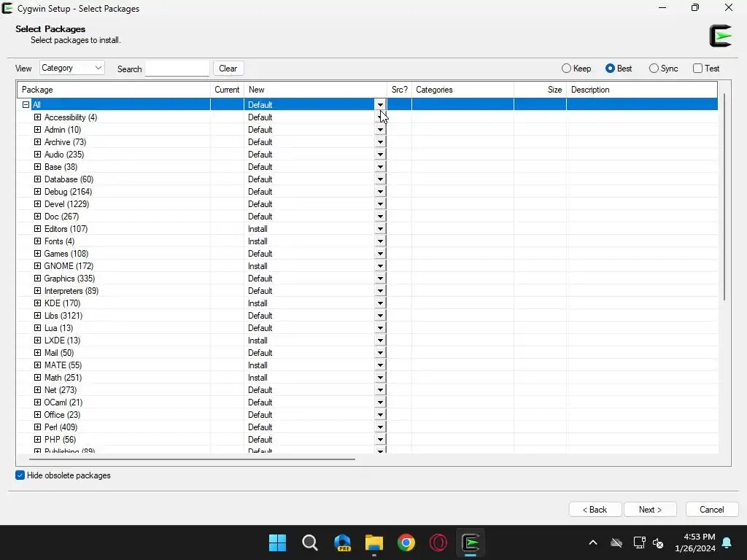Open Windows Start menu
The width and height of the screenshot is (747, 560).
point(277,542)
